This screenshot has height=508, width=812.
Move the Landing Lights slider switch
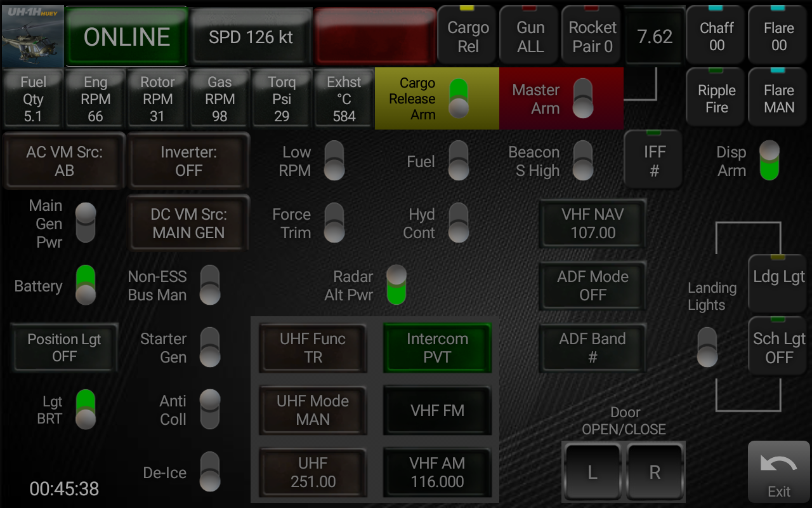(707, 347)
